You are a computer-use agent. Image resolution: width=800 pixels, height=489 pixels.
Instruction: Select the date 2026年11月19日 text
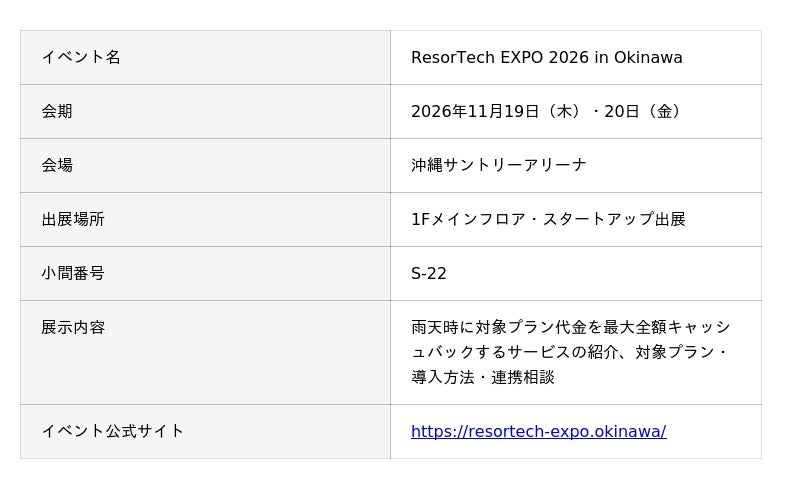coord(475,111)
